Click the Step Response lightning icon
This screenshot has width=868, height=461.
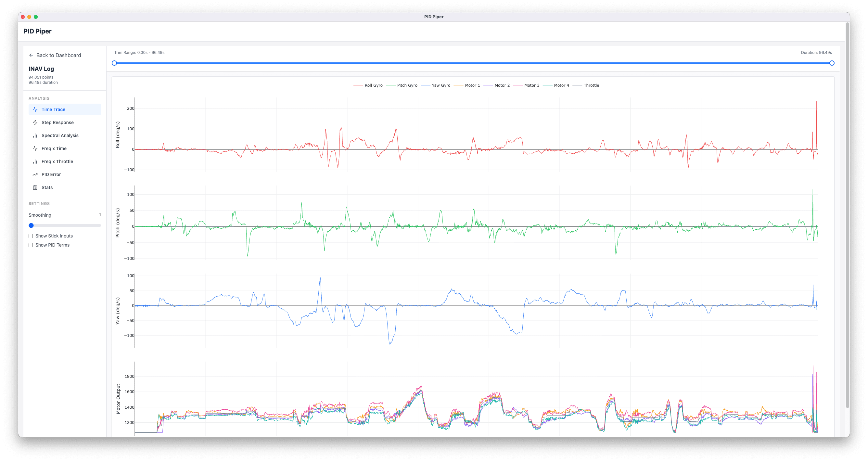pyautogui.click(x=35, y=122)
